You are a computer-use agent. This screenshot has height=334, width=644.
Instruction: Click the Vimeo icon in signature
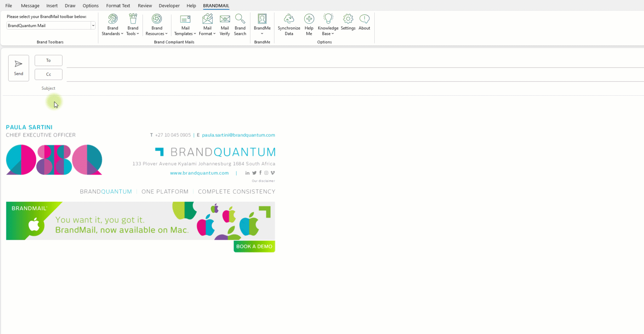(x=273, y=173)
